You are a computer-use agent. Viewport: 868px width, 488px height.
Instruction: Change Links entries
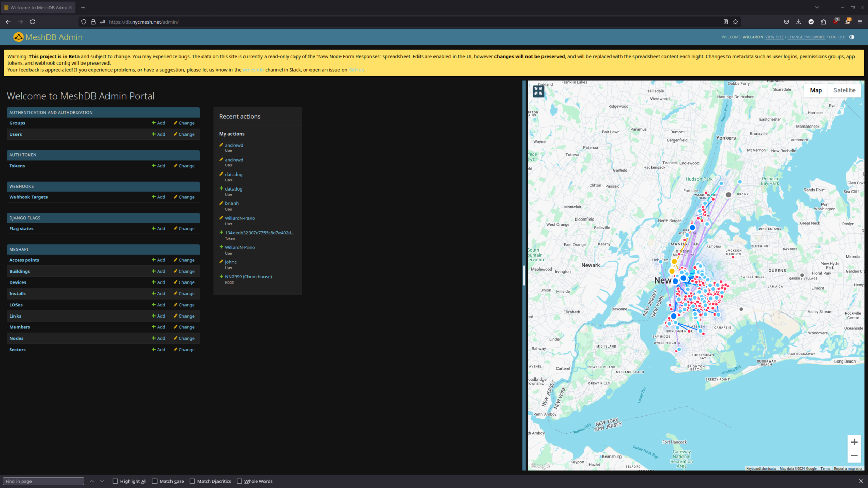pyautogui.click(x=184, y=316)
